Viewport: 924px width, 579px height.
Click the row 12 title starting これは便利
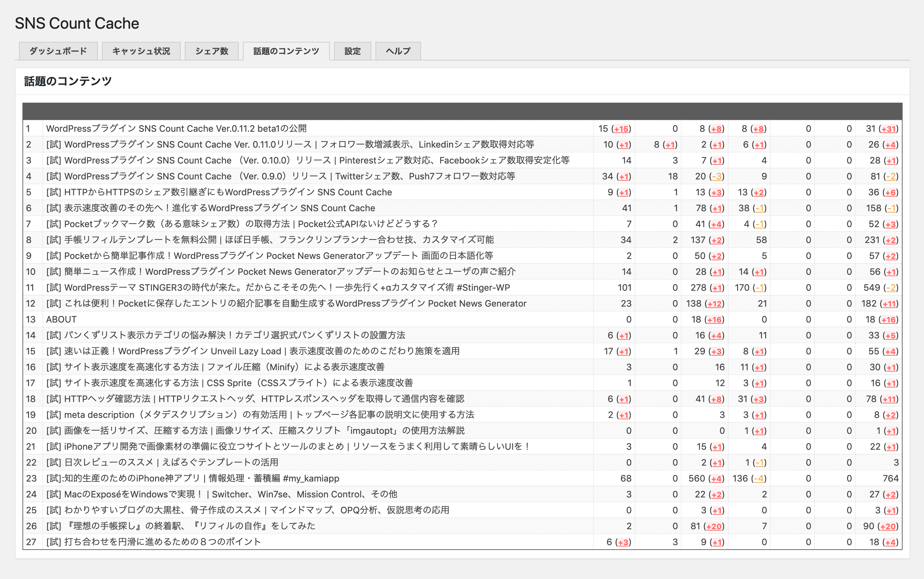pyautogui.click(x=286, y=303)
